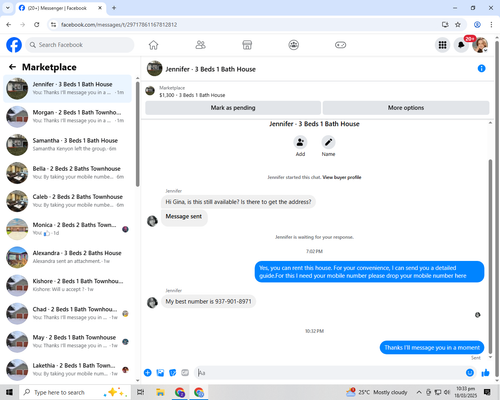This screenshot has width=500, height=400.
Task: Click More options button
Action: click(406, 108)
